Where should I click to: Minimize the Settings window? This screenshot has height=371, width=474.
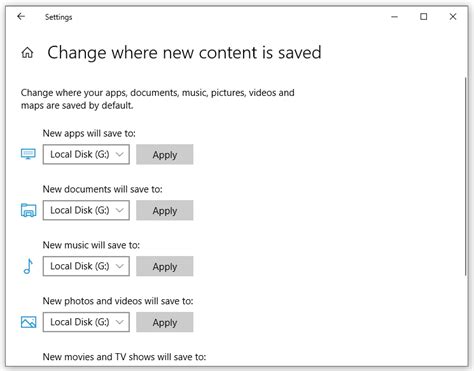[x=395, y=17]
